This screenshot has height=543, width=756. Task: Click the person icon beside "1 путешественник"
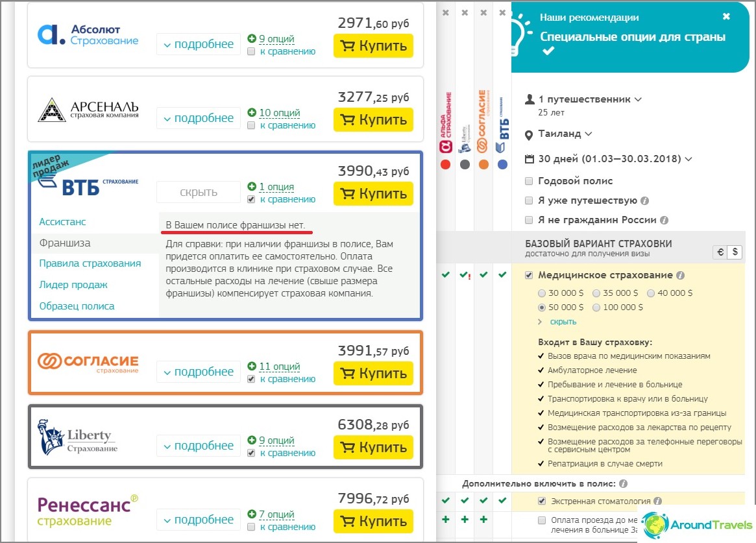point(530,99)
